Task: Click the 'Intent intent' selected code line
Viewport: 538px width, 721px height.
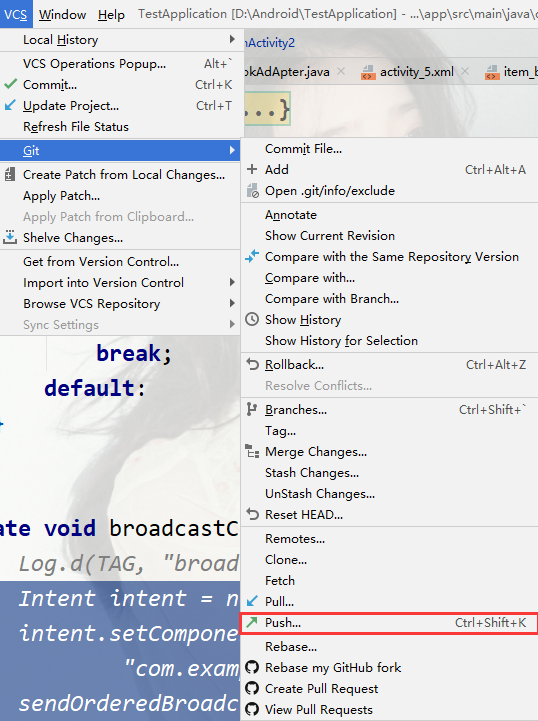Action: point(129,598)
